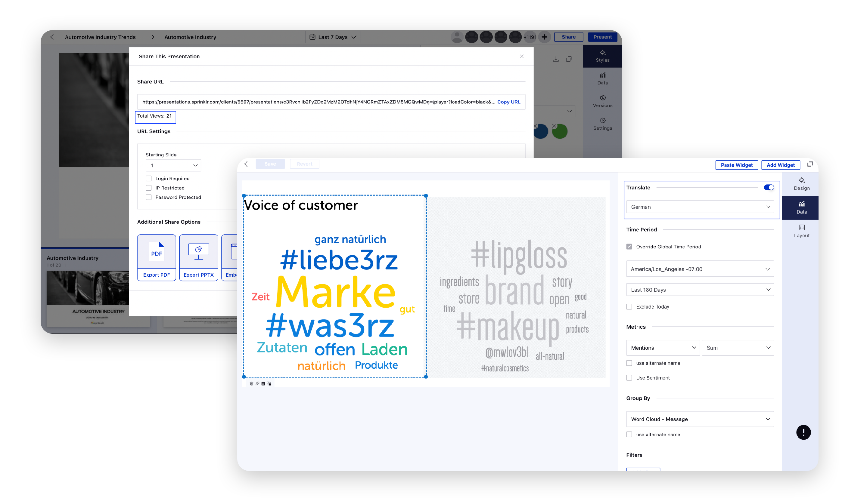Click the Copy URL link
Screen dimensions: 867x504
508,102
